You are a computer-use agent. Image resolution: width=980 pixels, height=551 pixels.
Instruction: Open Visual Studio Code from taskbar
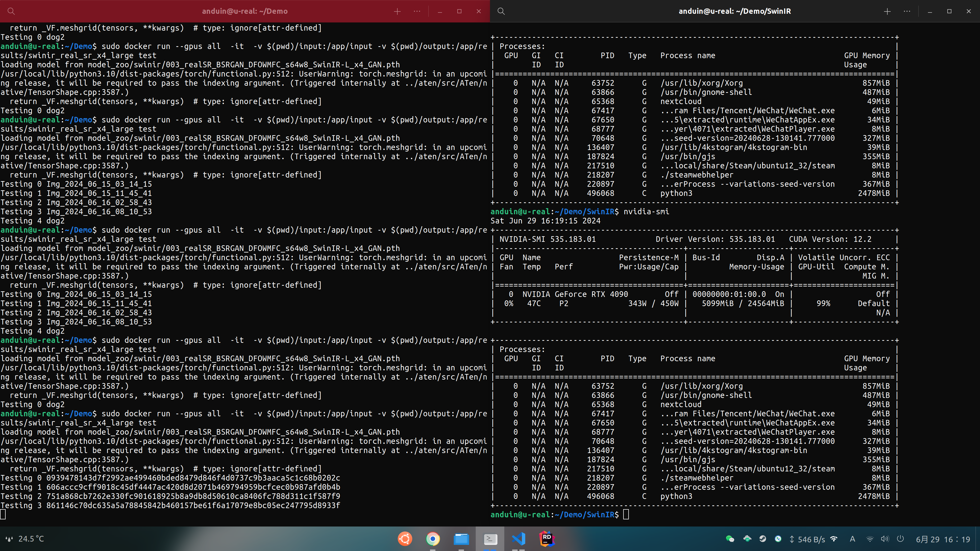(x=519, y=539)
